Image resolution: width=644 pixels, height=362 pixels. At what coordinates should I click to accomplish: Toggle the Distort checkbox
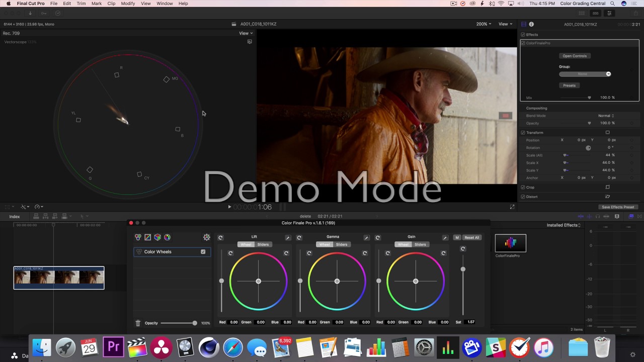pos(523,197)
